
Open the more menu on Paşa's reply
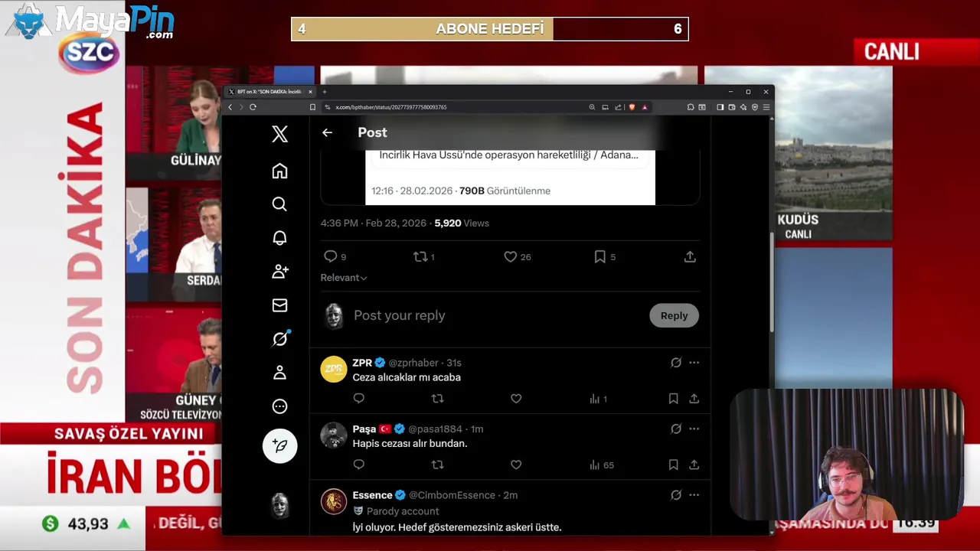tap(694, 429)
